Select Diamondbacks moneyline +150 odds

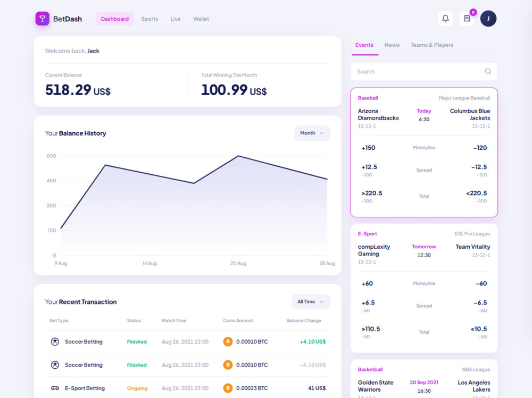click(368, 148)
